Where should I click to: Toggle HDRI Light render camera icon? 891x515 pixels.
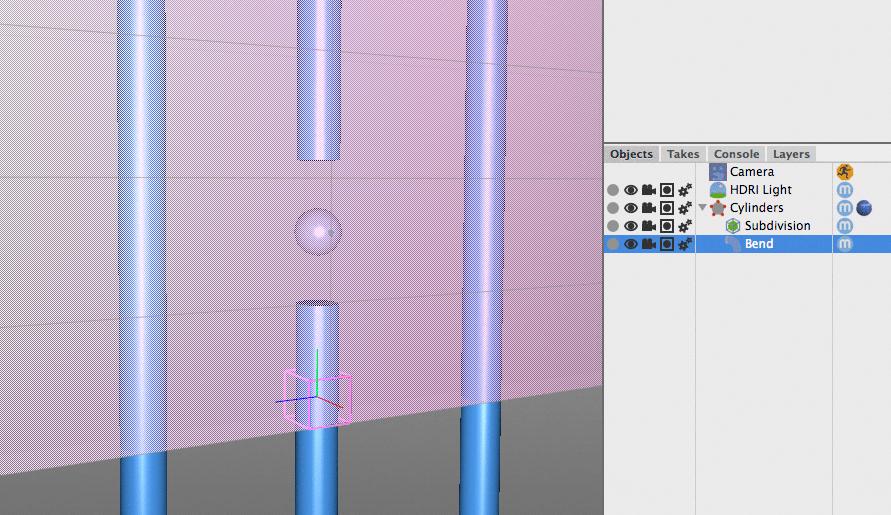click(x=648, y=190)
